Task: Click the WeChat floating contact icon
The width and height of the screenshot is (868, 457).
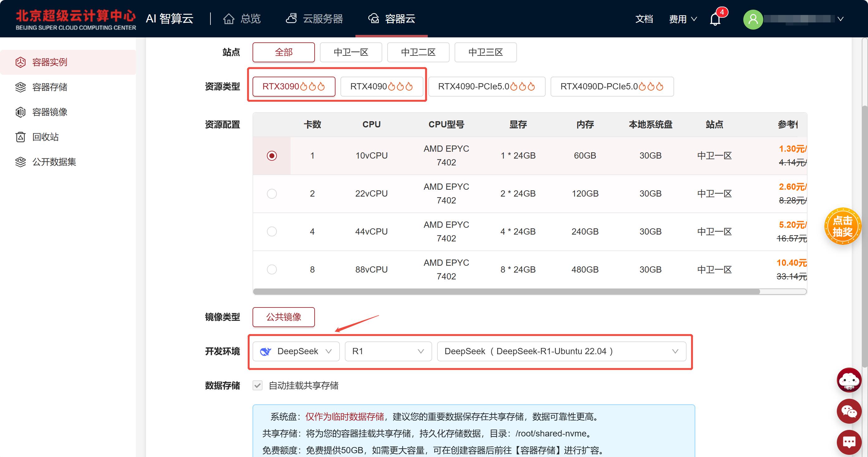Action: [849, 411]
